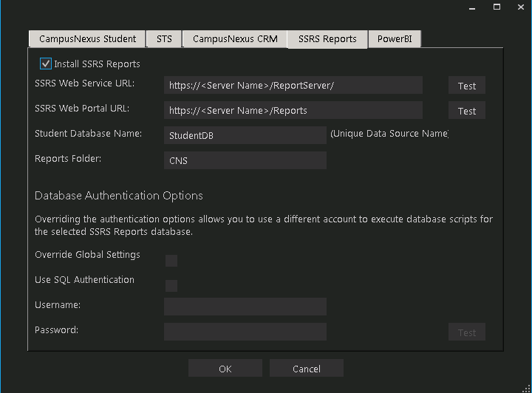Image resolution: width=532 pixels, height=393 pixels.
Task: Click the Unique Data Source Name hint
Action: click(x=389, y=134)
